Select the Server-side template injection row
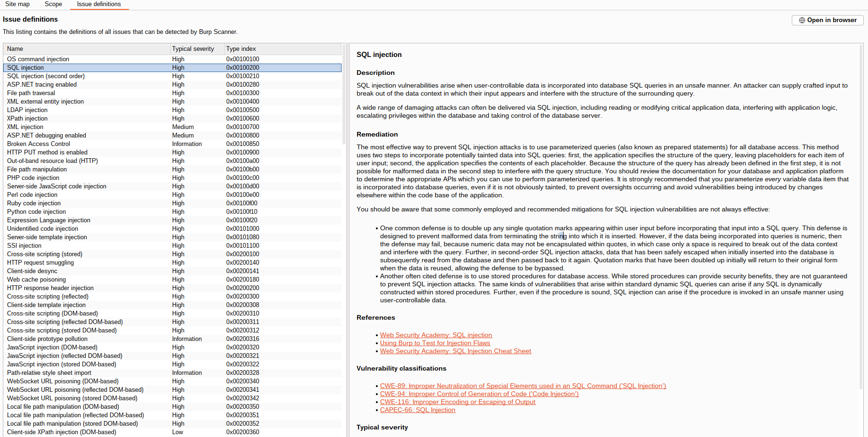Viewport: 868px width, 437px height. [x=172, y=237]
